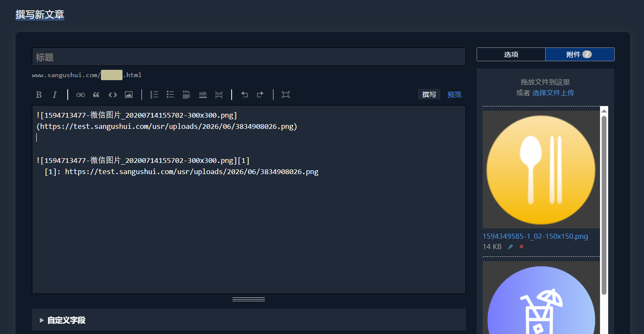Insert a read-more break with the toolbar icon
The image size is (644, 334).
pos(219,95)
